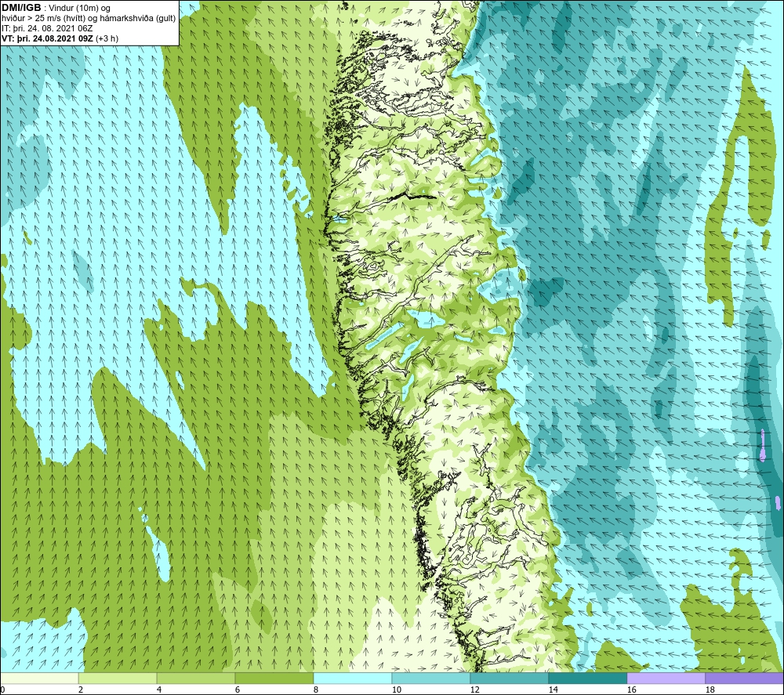The height and width of the screenshot is (695, 784).
Task: Click the 16-18 m/s light purple legend swatch
Action: coord(666,678)
